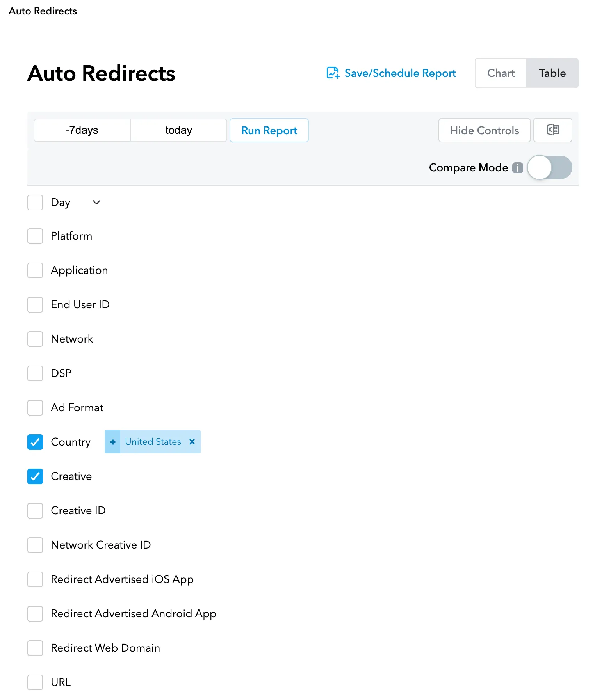Remove the United States country filter
This screenshot has height=700, width=595.
(192, 442)
